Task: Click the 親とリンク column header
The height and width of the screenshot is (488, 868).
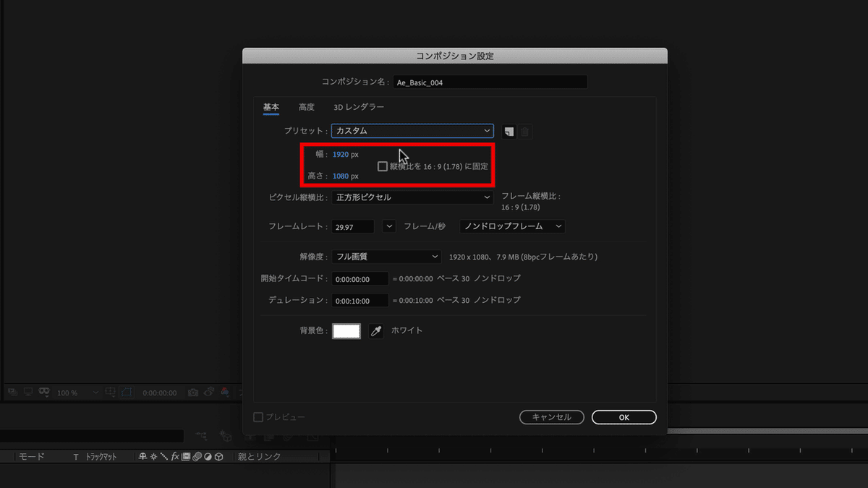Action: point(259,457)
